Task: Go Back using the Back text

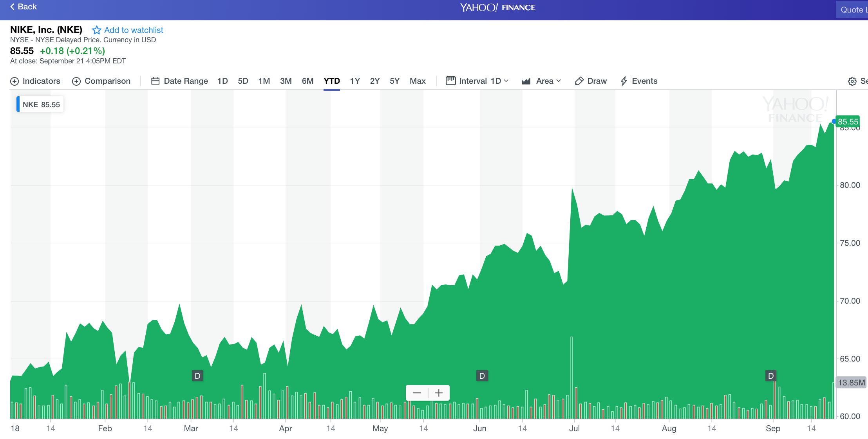Action: pyautogui.click(x=27, y=7)
